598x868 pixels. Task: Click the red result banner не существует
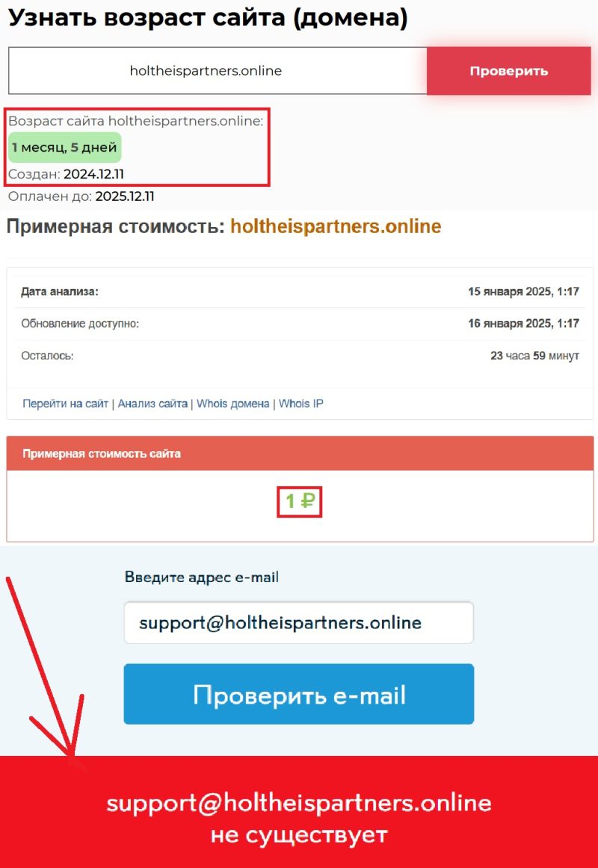click(299, 812)
